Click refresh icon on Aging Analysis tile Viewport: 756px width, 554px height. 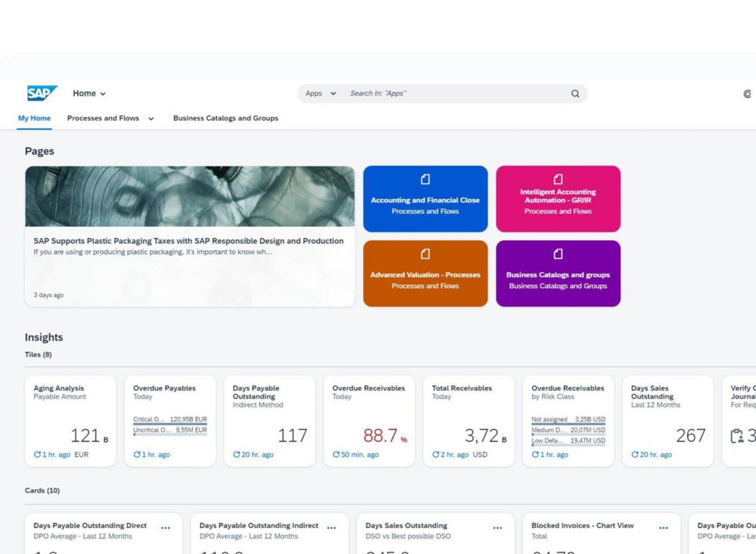coord(37,454)
